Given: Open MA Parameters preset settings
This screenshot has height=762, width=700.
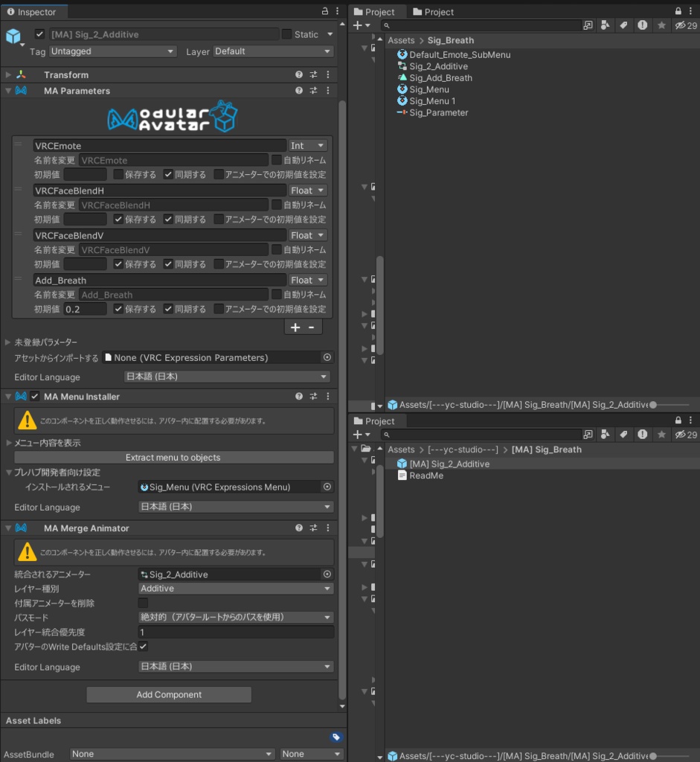Looking at the screenshot, I should point(313,90).
